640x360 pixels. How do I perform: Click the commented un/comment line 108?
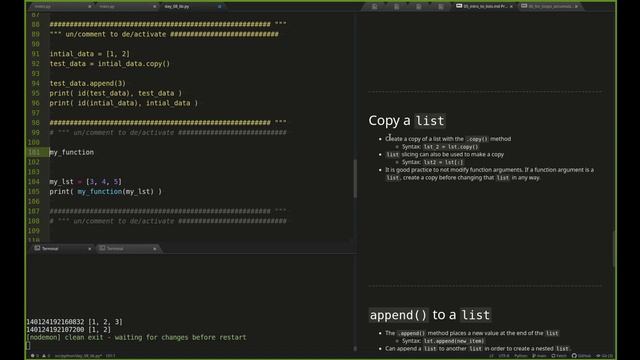click(x=168, y=221)
